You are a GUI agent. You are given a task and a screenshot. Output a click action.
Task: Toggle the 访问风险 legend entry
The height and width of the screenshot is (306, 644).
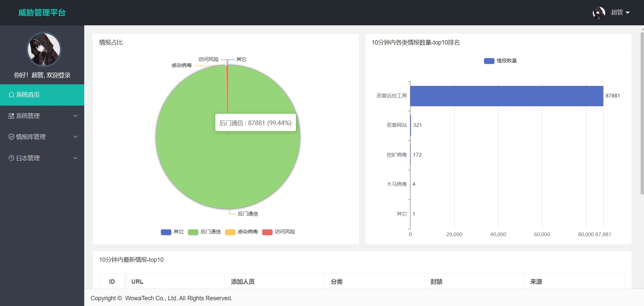pyautogui.click(x=278, y=232)
